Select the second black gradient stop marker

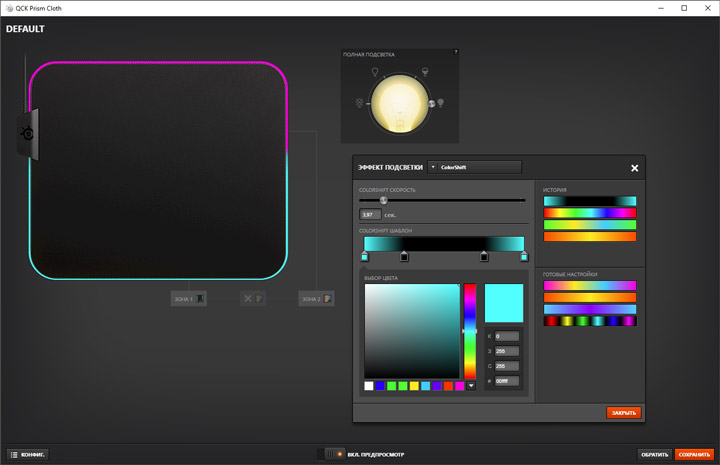coord(404,256)
